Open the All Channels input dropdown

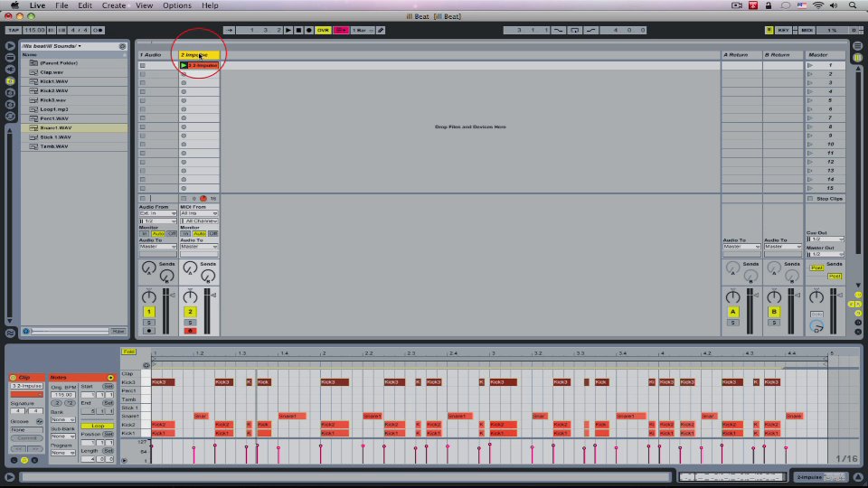(x=199, y=221)
